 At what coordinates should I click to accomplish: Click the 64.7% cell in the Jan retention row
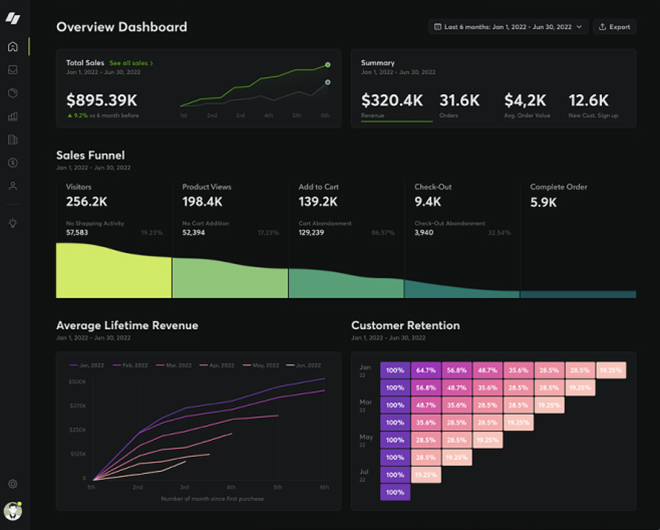(x=426, y=370)
